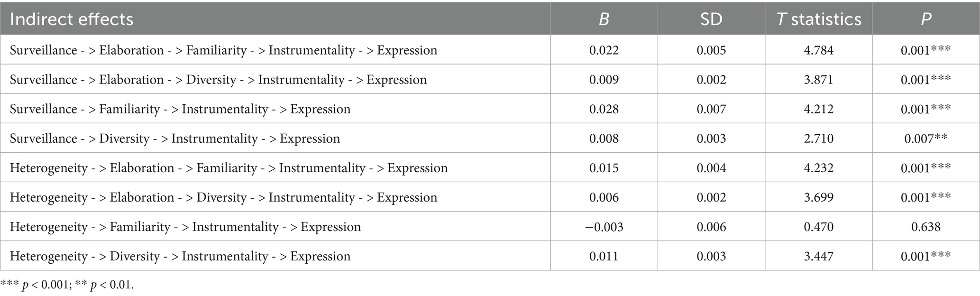Screen dimensions: 980x296
Task: Select 'Surveillance -> Familiarity -> Instrumentality -> Expression' label
Action: pyautogui.click(x=180, y=109)
